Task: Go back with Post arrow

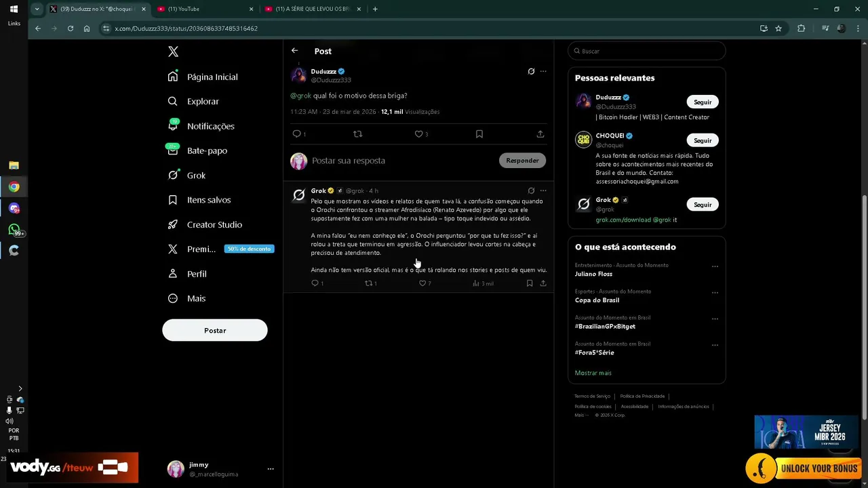Action: (294, 51)
